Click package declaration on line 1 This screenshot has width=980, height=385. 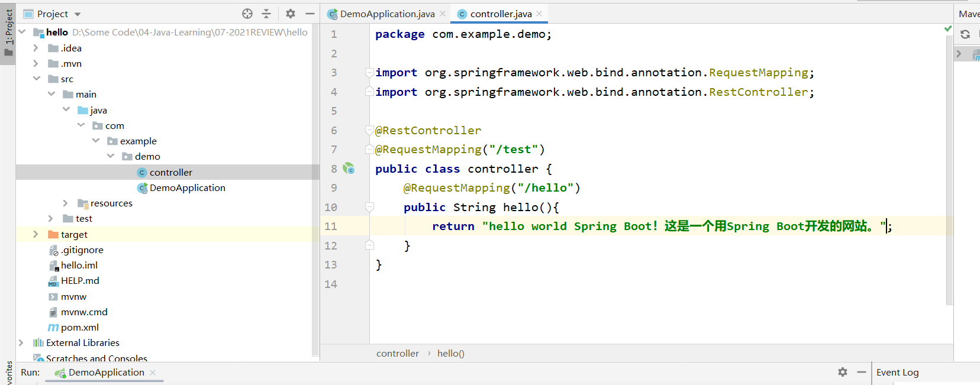(x=463, y=34)
